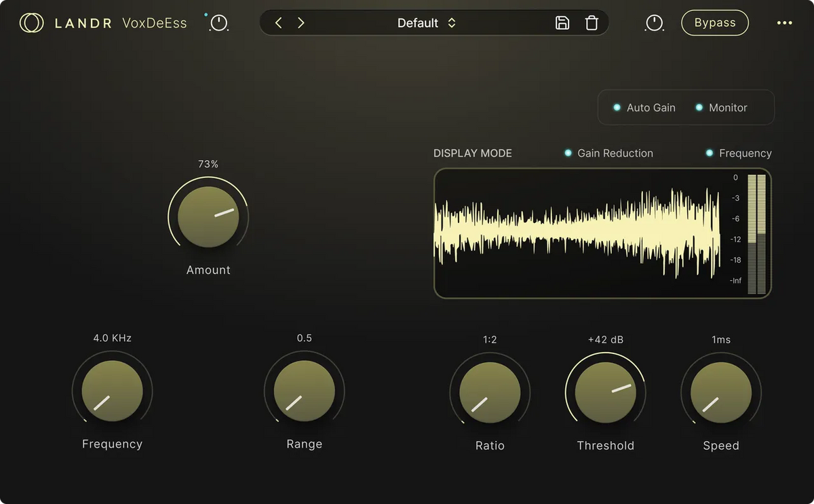
Task: Go to the previous preset with the left chevron
Action: (277, 22)
